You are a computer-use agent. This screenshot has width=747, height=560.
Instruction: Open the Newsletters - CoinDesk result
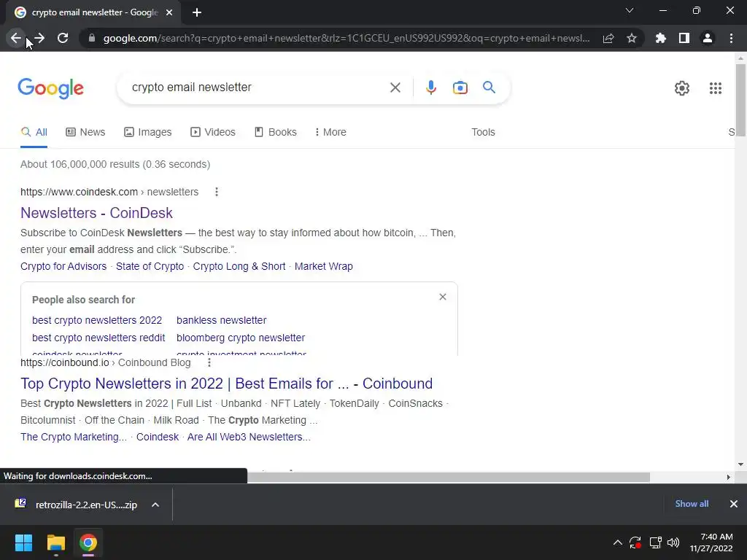click(96, 213)
